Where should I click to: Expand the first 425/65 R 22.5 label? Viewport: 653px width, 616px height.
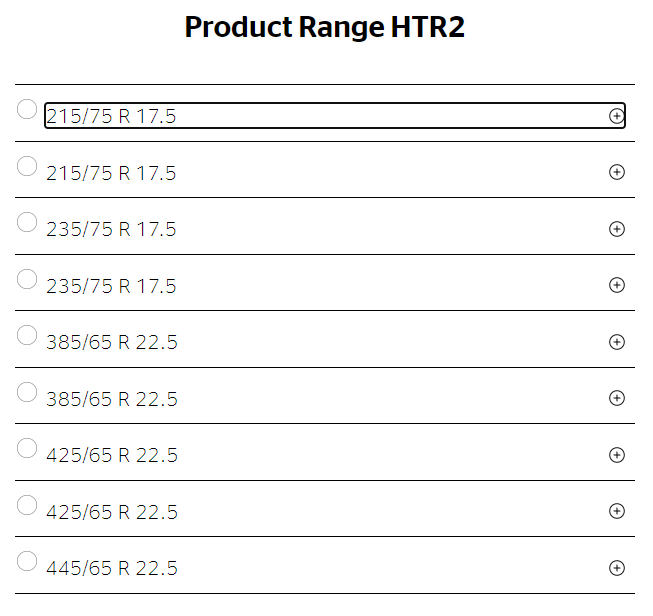112,456
